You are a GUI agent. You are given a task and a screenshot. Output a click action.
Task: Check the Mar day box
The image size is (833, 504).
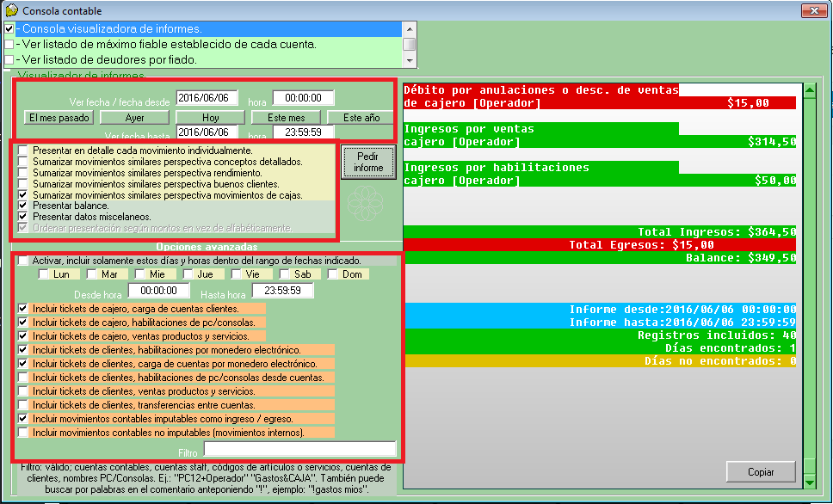[x=92, y=274]
